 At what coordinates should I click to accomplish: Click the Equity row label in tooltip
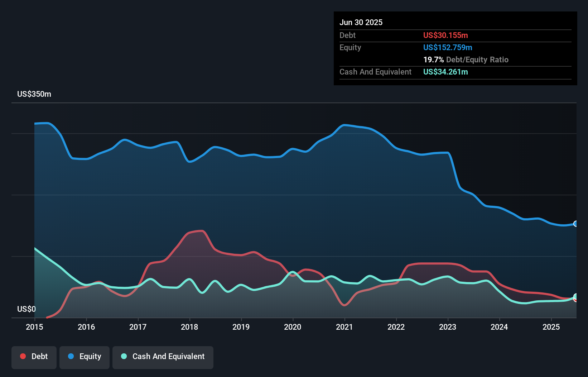click(x=350, y=47)
